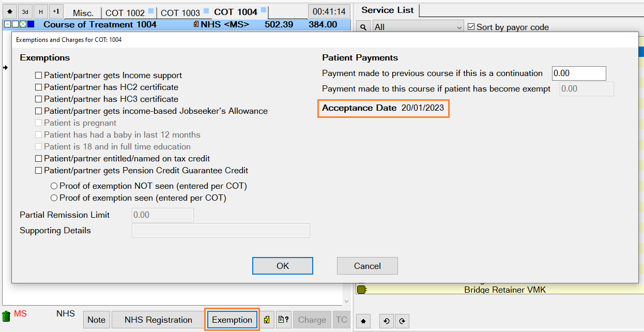Switch to the COT 1002 tab
This screenshot has height=332, width=644.
point(125,13)
